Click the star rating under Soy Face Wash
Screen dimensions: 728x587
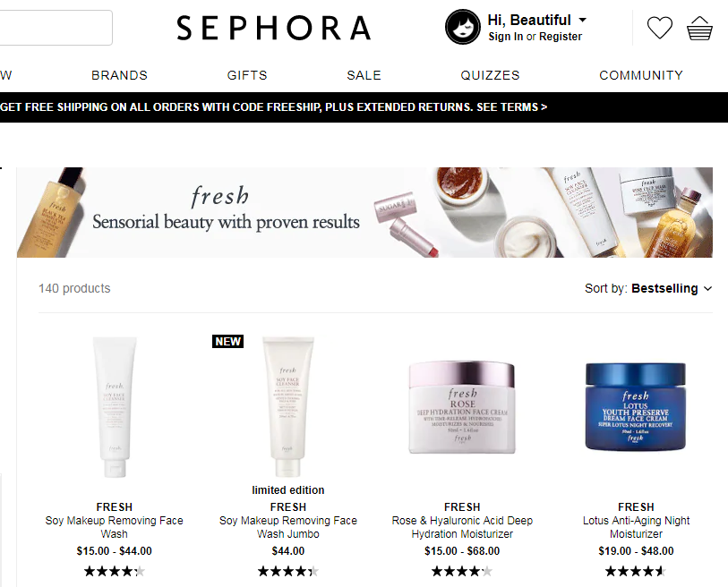point(115,571)
